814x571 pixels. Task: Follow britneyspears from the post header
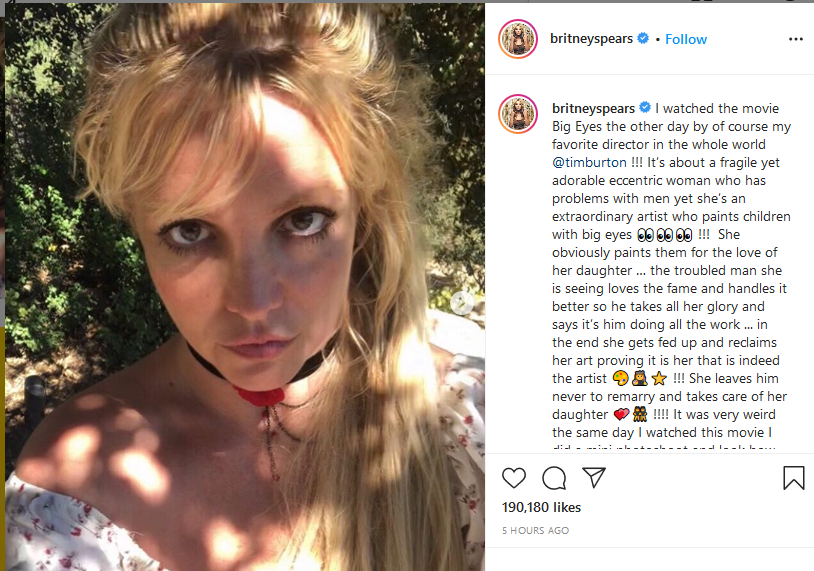pos(686,39)
